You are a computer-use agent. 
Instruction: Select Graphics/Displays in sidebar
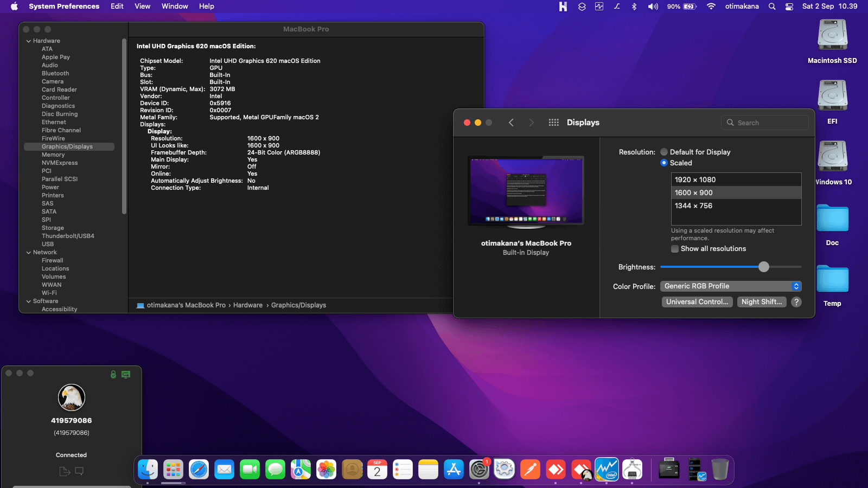click(x=69, y=147)
